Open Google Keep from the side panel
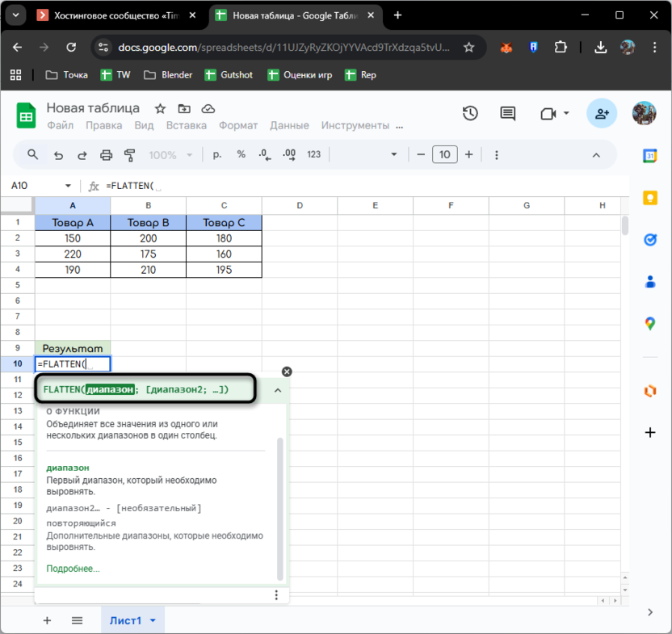672x634 pixels. click(x=650, y=198)
